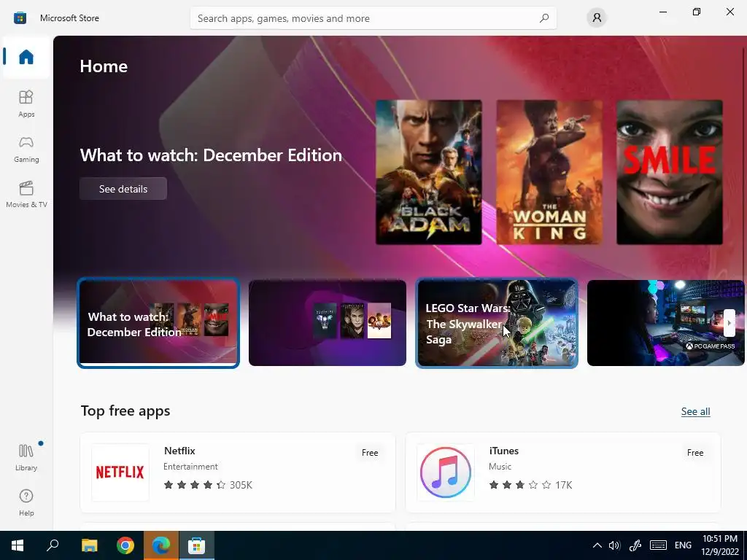Open Help from the sidebar
Screen dimensions: 747x560
tap(26, 502)
